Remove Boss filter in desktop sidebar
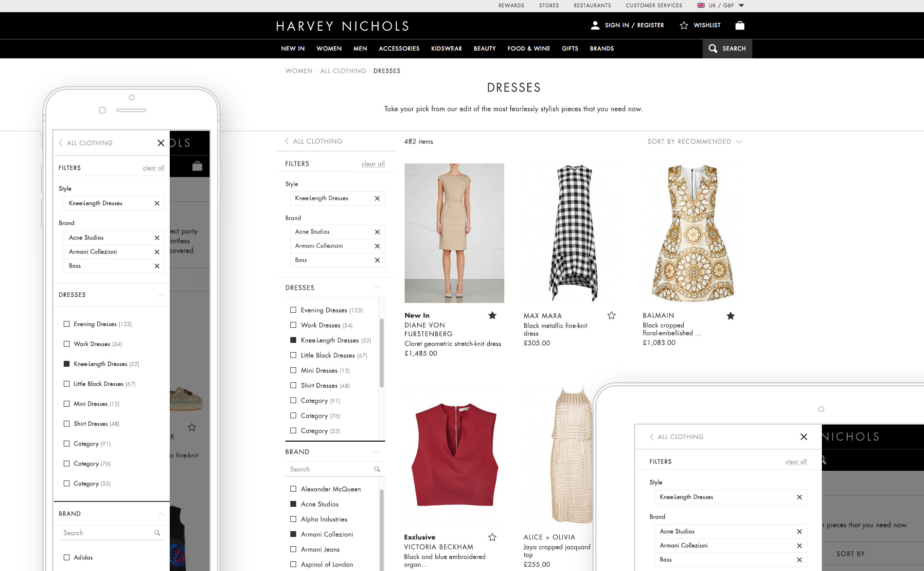Viewport: 924px width, 571px height. tap(377, 260)
